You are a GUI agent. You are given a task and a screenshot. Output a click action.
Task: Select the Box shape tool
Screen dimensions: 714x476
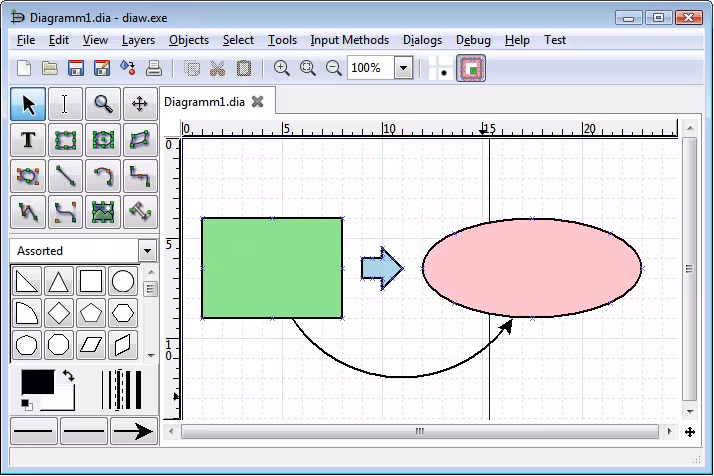tap(65, 140)
